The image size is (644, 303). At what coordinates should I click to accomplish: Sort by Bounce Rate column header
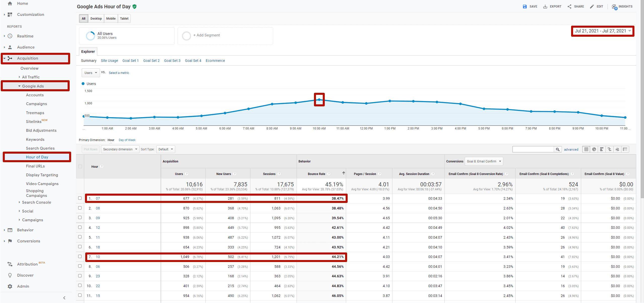click(316, 174)
